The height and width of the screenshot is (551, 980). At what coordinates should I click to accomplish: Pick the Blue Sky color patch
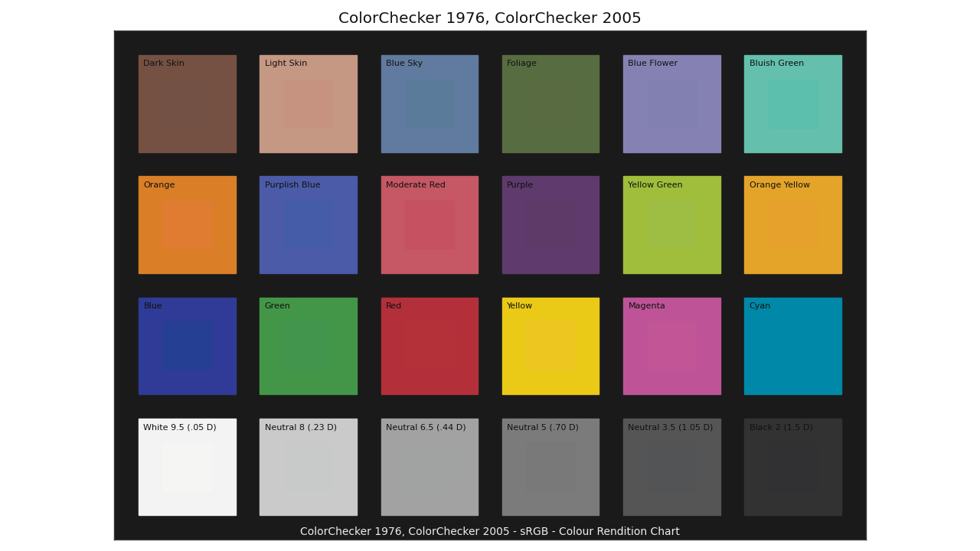(430, 104)
